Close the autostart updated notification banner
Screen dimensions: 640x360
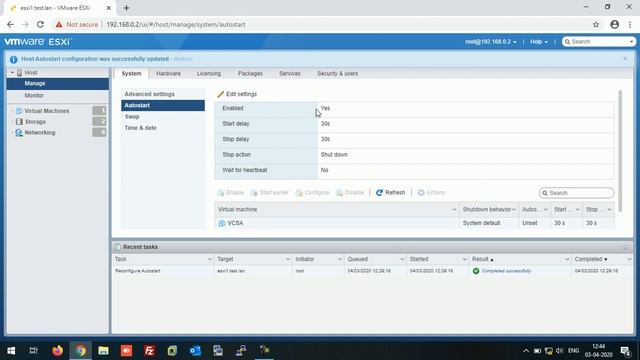(x=625, y=59)
